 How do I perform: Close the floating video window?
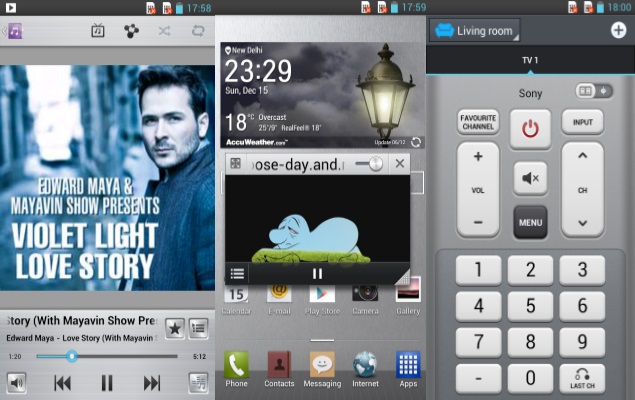pos(400,164)
